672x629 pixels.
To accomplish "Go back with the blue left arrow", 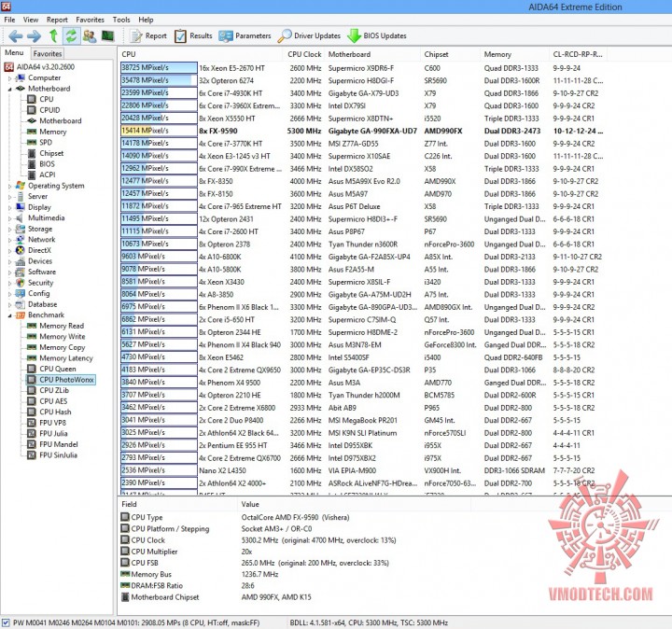I will [16, 36].
